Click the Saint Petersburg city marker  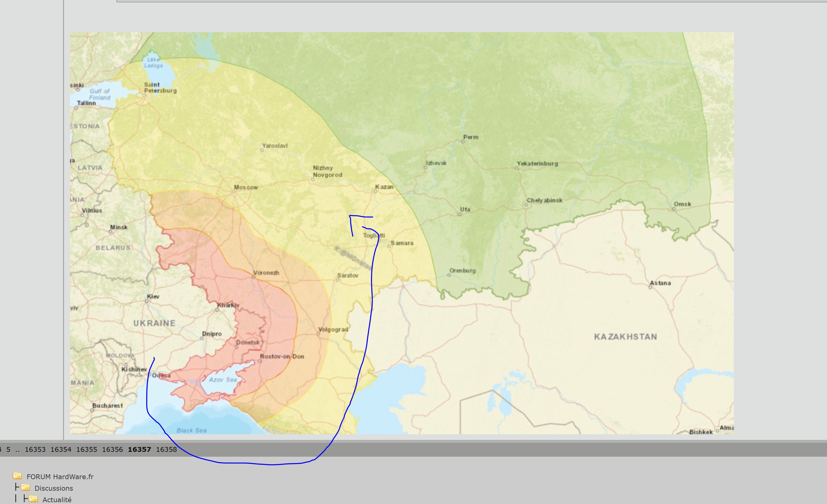pos(144,95)
